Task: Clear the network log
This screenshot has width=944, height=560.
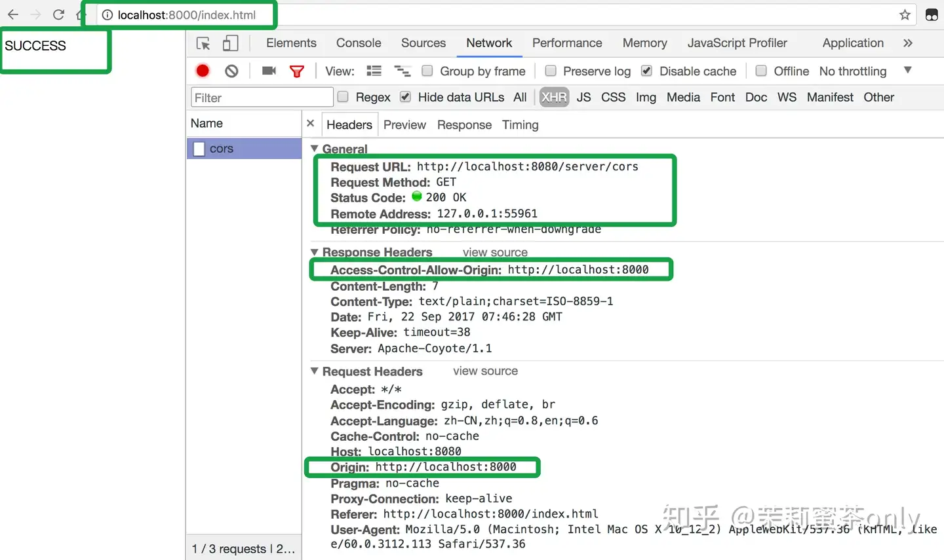Action: (x=231, y=71)
